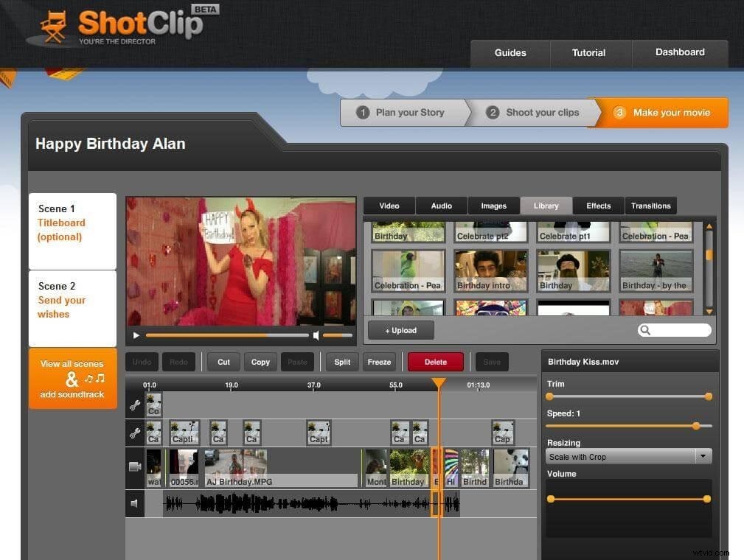Open the Dashboard menu
Image resolution: width=744 pixels, height=560 pixels.
(x=679, y=52)
